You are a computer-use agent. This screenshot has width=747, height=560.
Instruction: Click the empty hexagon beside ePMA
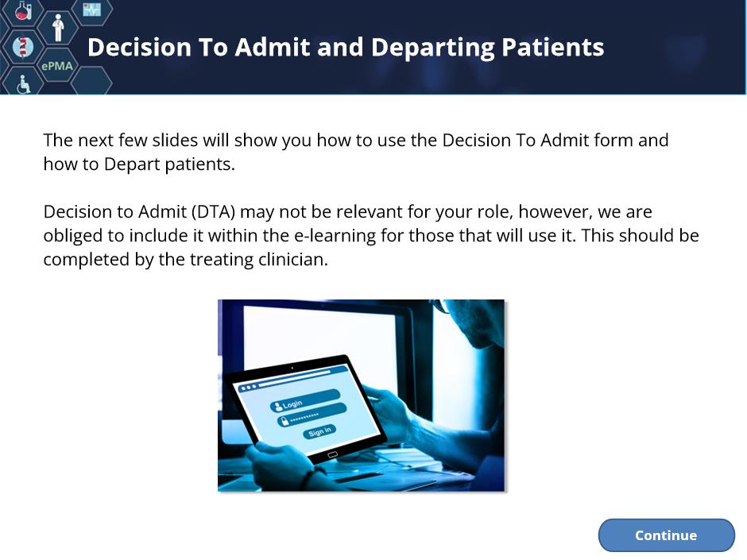click(x=91, y=82)
